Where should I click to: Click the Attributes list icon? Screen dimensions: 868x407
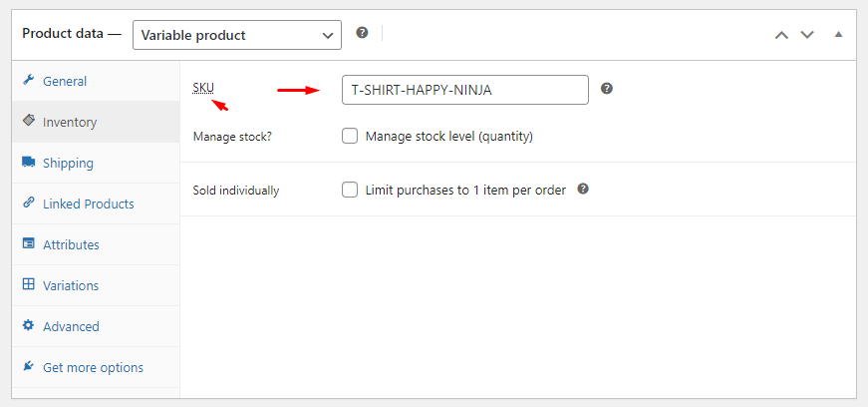tap(28, 243)
